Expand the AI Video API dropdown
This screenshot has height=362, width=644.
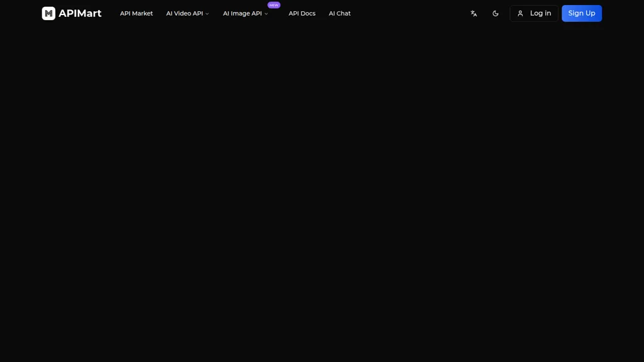pos(187,14)
